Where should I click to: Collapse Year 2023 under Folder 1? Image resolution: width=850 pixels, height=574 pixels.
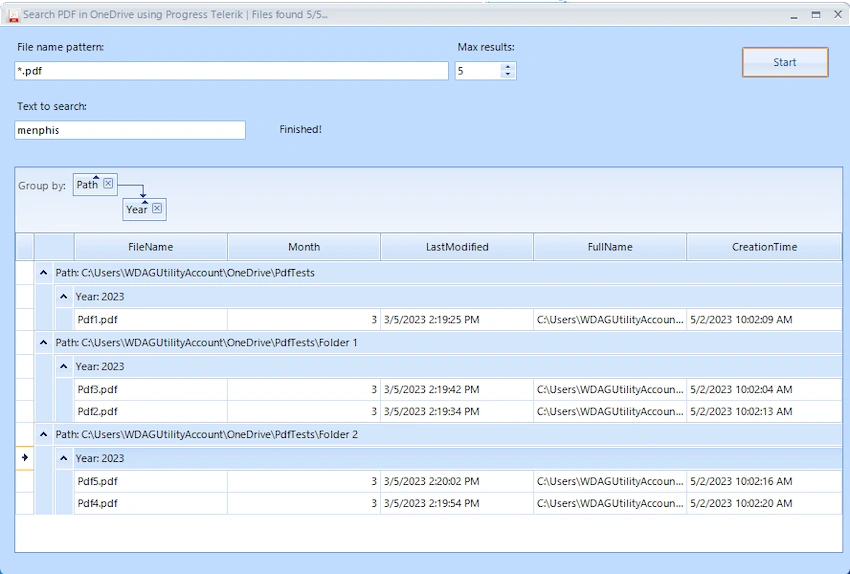(63, 366)
